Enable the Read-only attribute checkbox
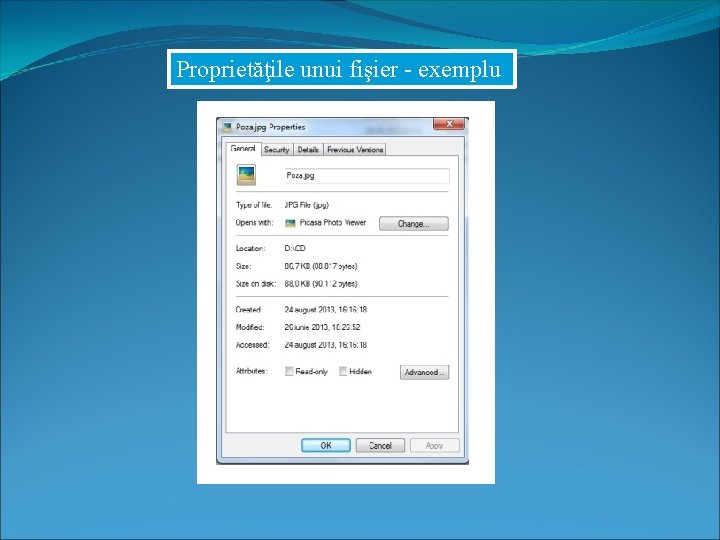Viewport: 720px width, 540px height. [289, 371]
